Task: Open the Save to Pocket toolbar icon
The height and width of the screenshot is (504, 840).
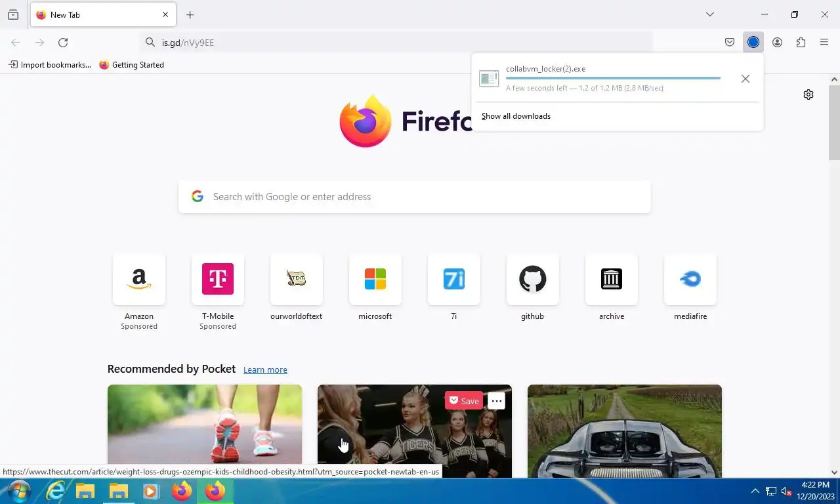Action: 730,43
